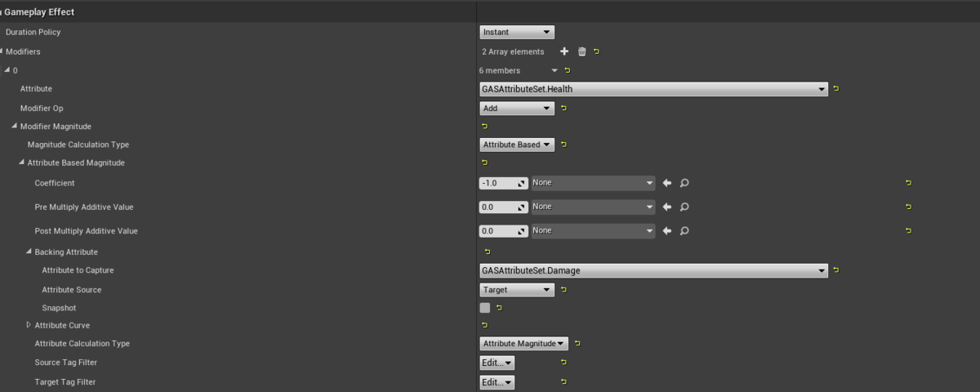Use selected asset for Coefficient curve
The width and height of the screenshot is (980, 392).
666,184
